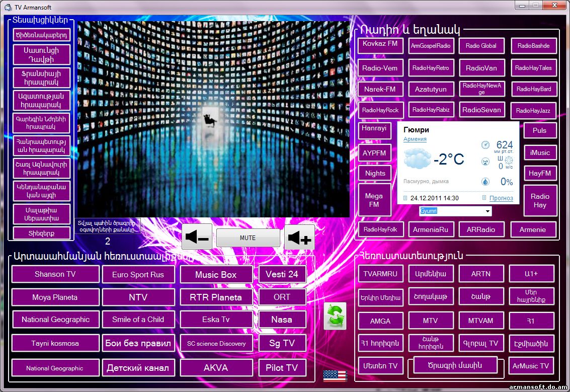Select AYPFM radio station
570x392 pixels.
375,153
